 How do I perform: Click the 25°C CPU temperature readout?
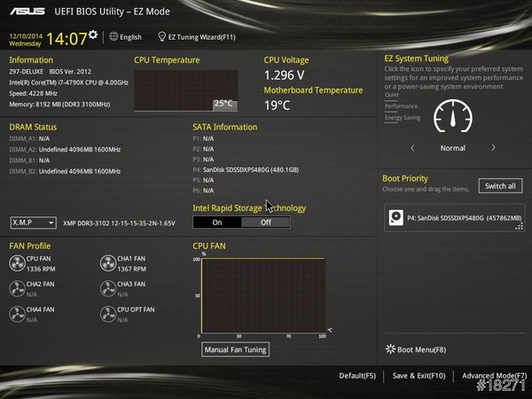tap(223, 103)
